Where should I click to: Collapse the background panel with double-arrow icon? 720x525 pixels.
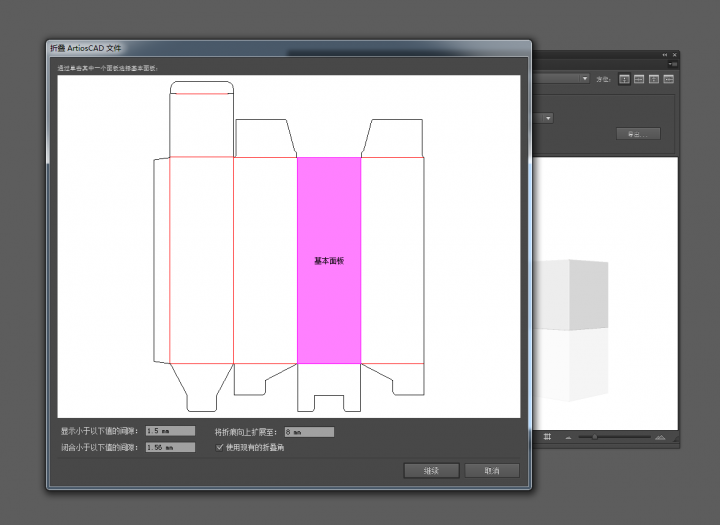click(x=664, y=55)
